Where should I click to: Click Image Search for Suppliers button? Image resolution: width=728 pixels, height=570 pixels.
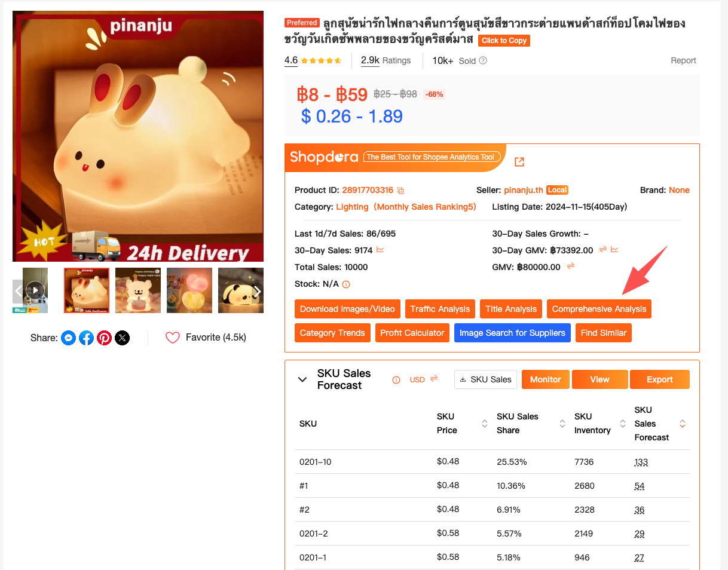512,333
